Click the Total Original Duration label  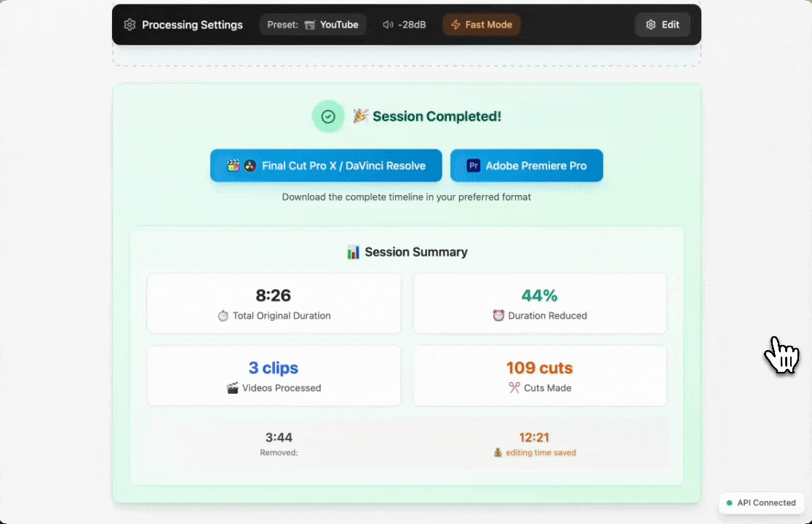[282, 316]
